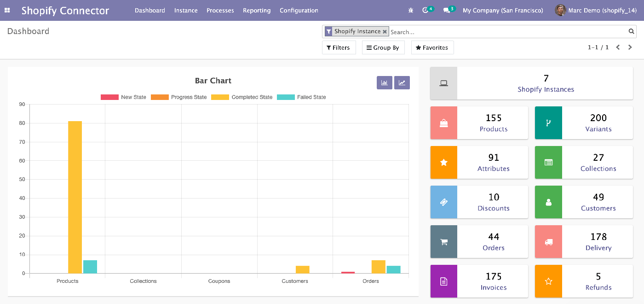Click the Shopify Connector app title
Image resolution: width=644 pixels, height=304 pixels.
pyautogui.click(x=65, y=11)
